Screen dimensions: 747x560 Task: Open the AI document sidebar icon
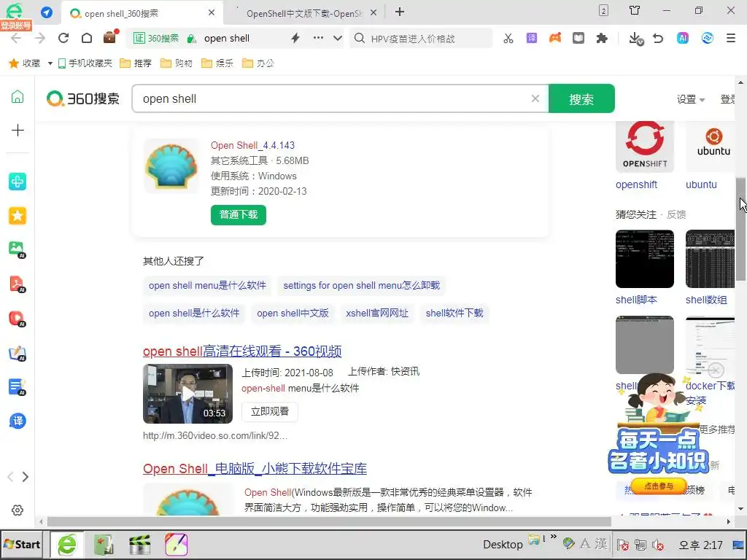(18, 387)
